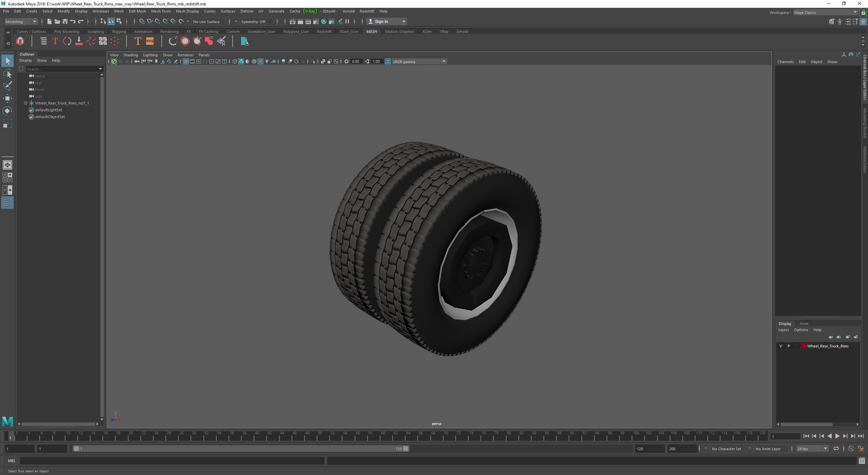Click the Save scene icon
868x475 pixels.
tap(65, 21)
